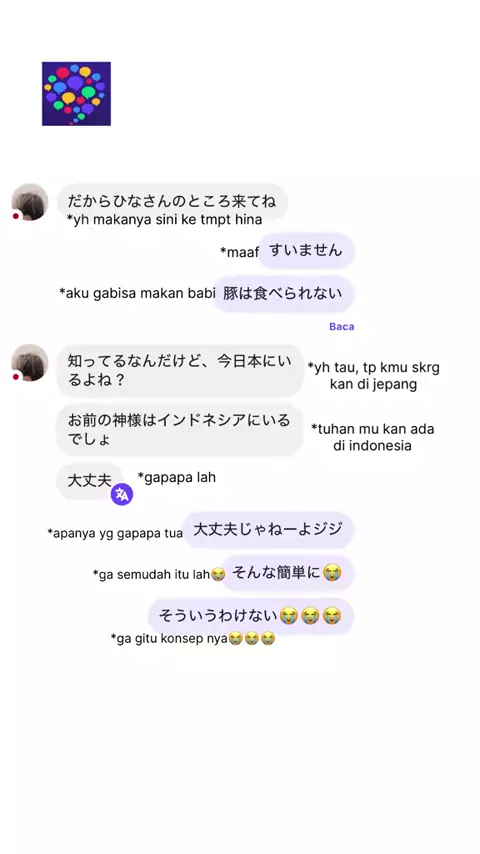
Task: Open second profile avatar beside 知ってるなんだけど message
Action: [30, 363]
